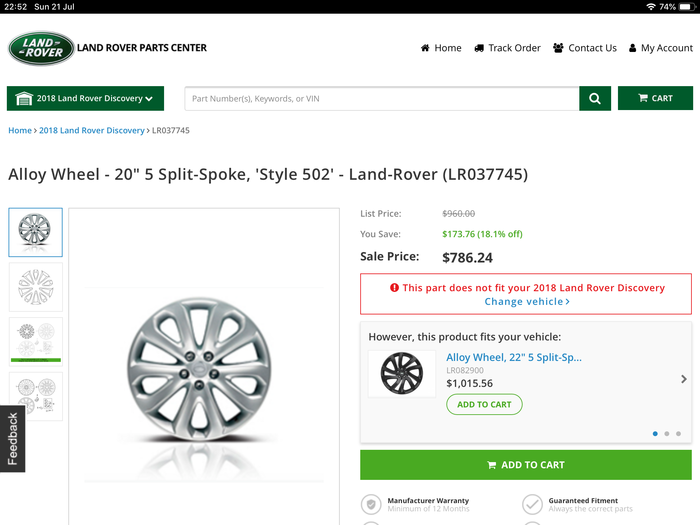Image resolution: width=700 pixels, height=525 pixels.
Task: Click the large green ADD TO CART button
Action: pyautogui.click(x=526, y=465)
